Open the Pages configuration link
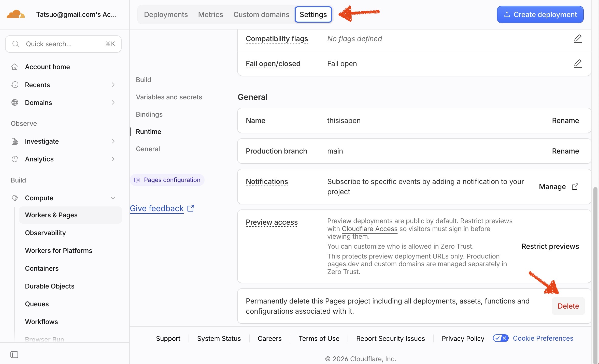 167,180
